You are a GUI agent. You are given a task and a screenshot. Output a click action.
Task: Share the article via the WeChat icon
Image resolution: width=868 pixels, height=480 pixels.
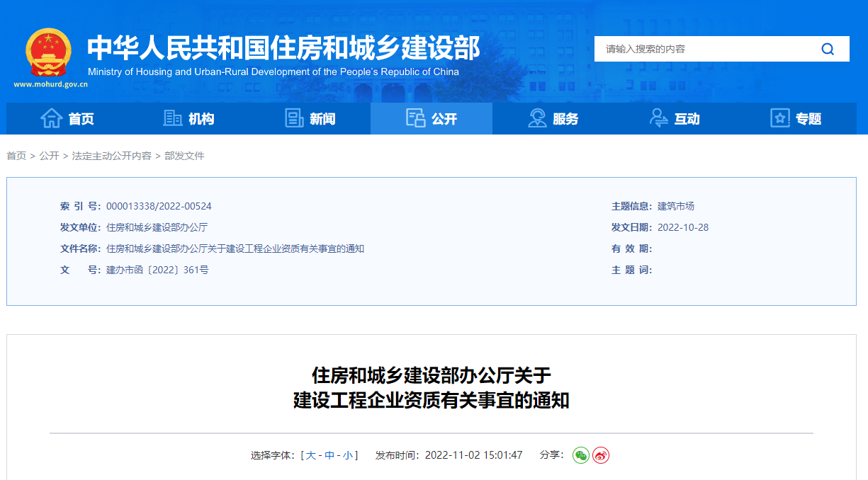click(x=581, y=456)
